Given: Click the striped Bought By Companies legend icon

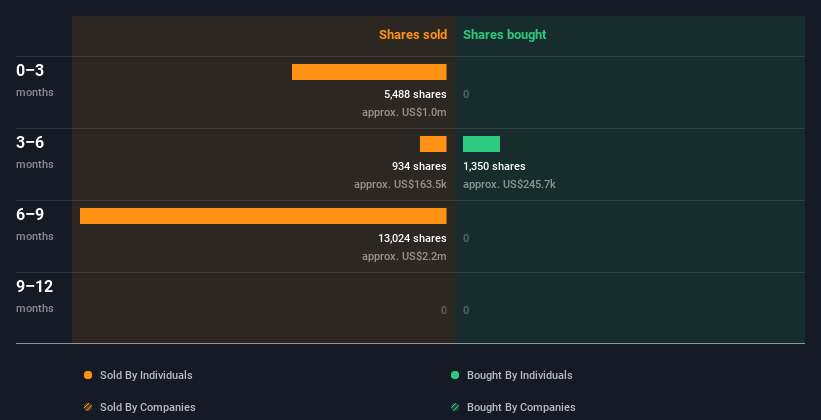Looking at the screenshot, I should click(455, 407).
